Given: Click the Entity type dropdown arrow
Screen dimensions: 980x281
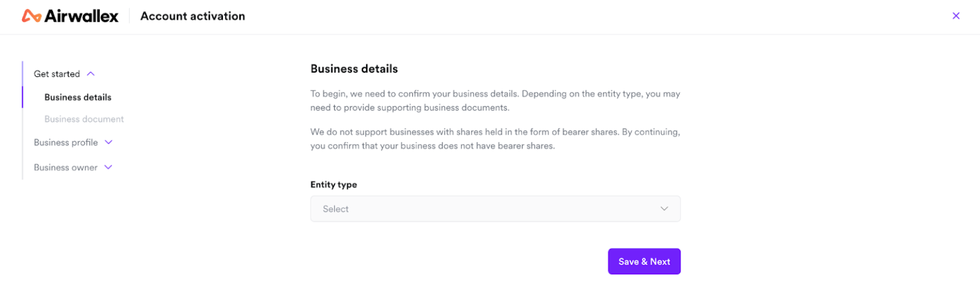Looking at the screenshot, I should tap(664, 209).
